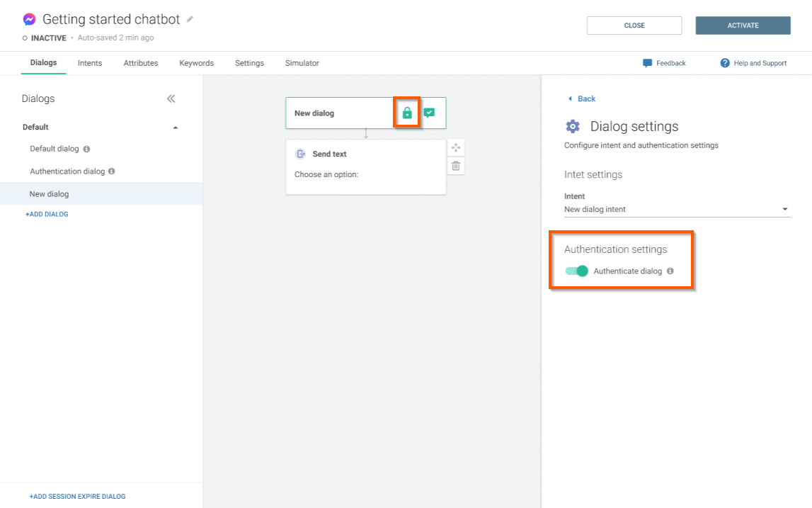Click info icon next to Authentication dialog
812x508 pixels.
[x=112, y=171]
